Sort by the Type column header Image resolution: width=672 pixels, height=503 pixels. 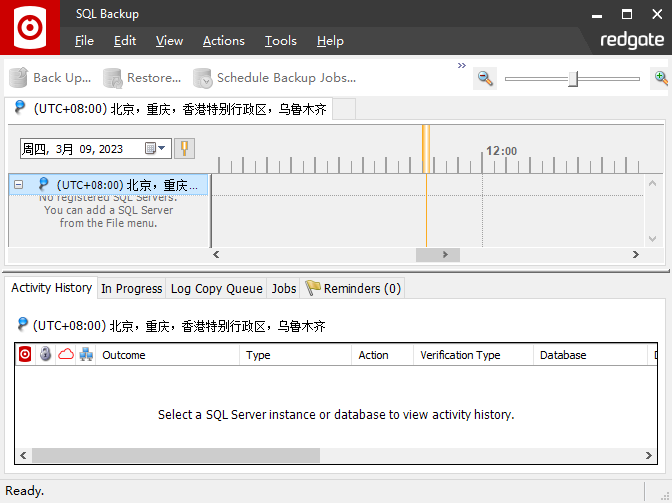pos(296,355)
